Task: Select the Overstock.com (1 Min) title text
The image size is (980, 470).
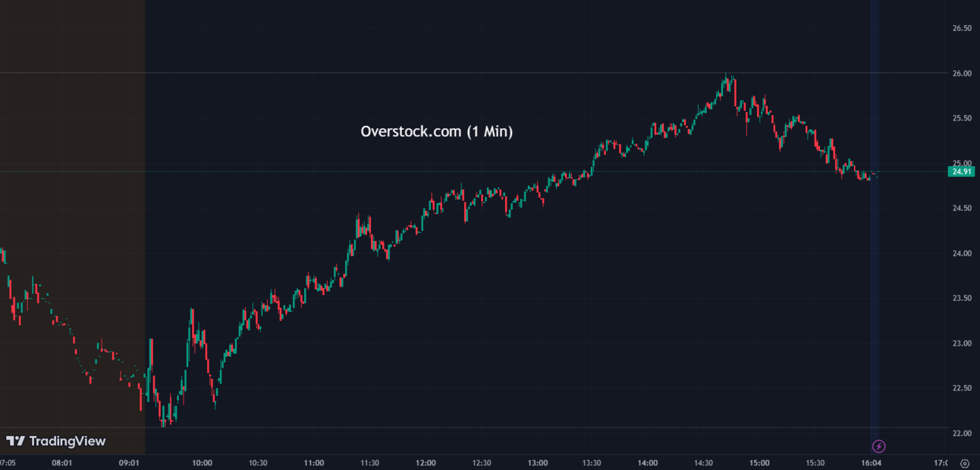Action: coord(437,131)
